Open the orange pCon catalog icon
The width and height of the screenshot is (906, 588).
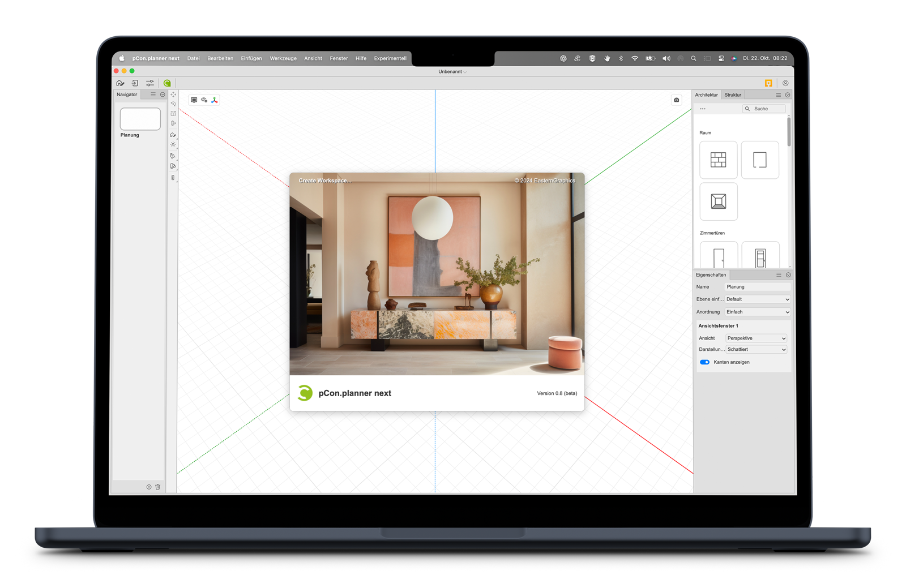768,83
